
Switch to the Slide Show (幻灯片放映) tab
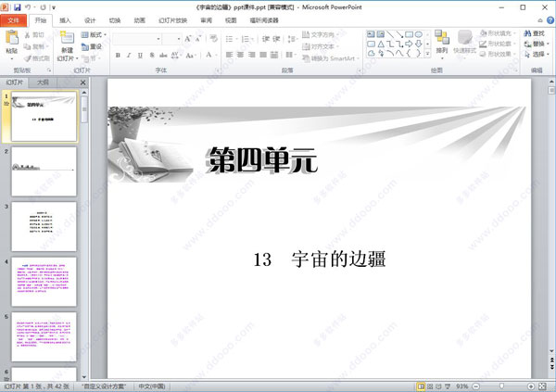[172, 20]
